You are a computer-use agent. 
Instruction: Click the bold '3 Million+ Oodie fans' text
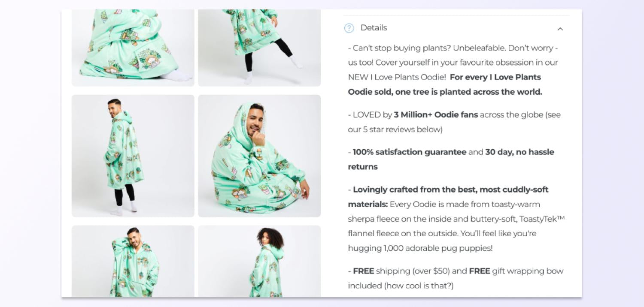pos(436,114)
